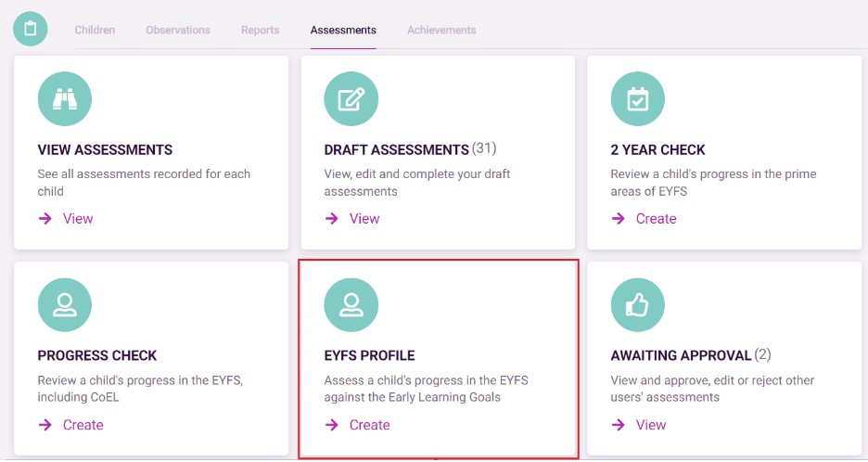Click the clipboard icon in the header

tap(31, 29)
